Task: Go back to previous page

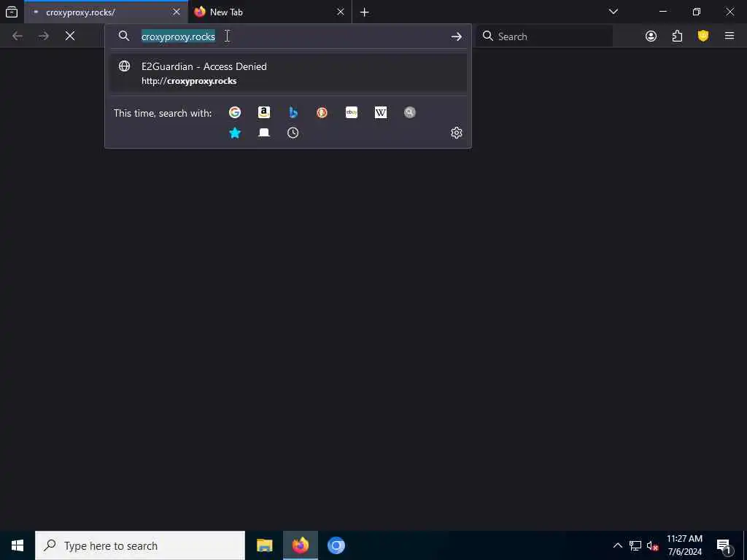Action: tap(18, 36)
